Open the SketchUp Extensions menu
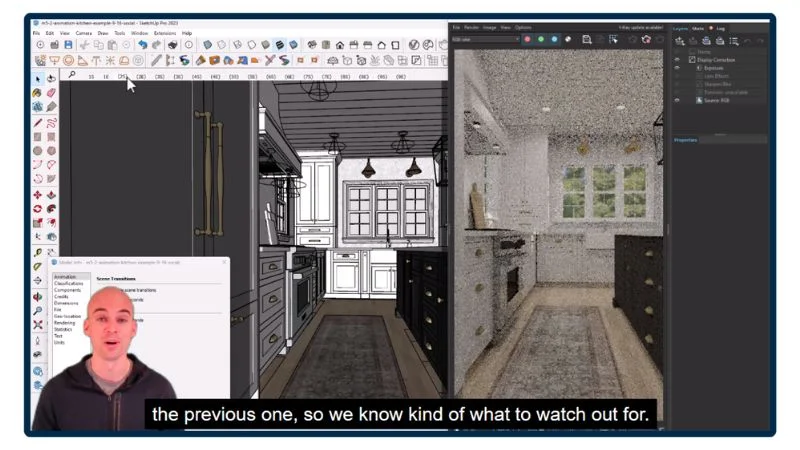Screen dimensions: 800x450 click(x=165, y=33)
